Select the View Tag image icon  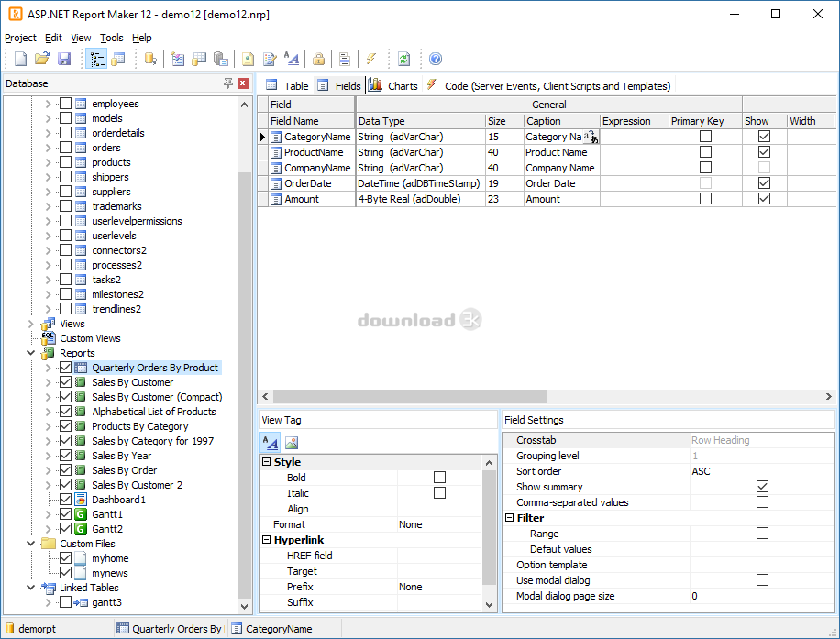click(292, 443)
